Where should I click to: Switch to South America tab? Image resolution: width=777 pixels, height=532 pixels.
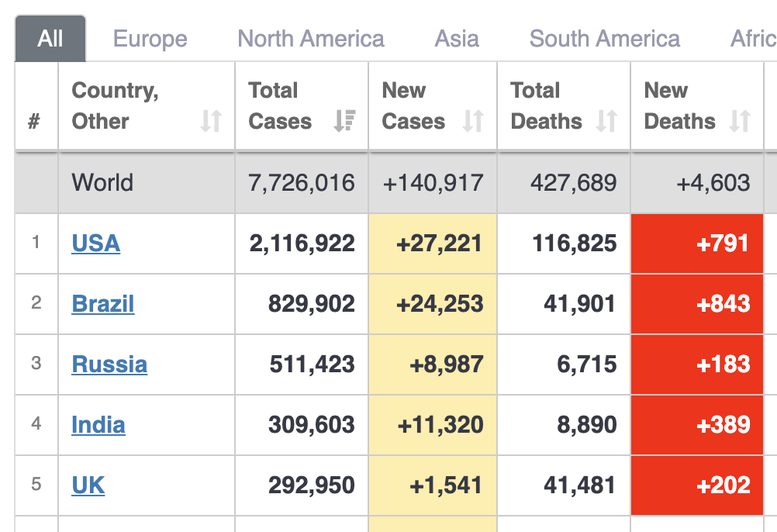point(604,39)
